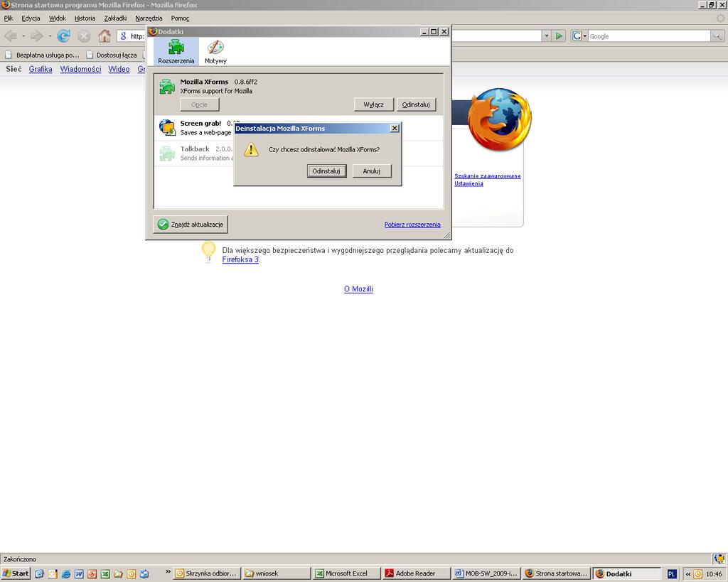The width and height of the screenshot is (728, 582).
Task: Click the Mozilla XForms puzzle icon
Action: [167, 86]
